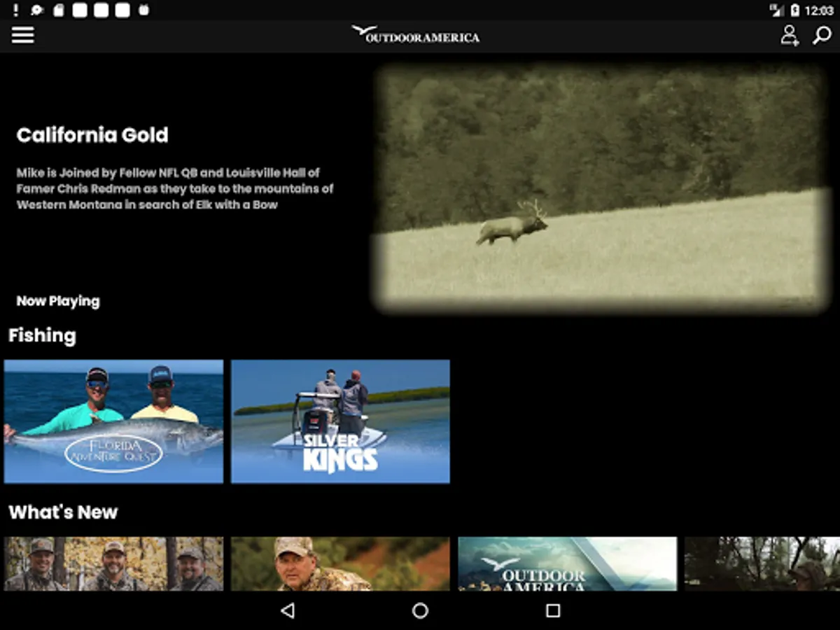Open the search magnifier icon
The height and width of the screenshot is (630, 840).
[822, 35]
